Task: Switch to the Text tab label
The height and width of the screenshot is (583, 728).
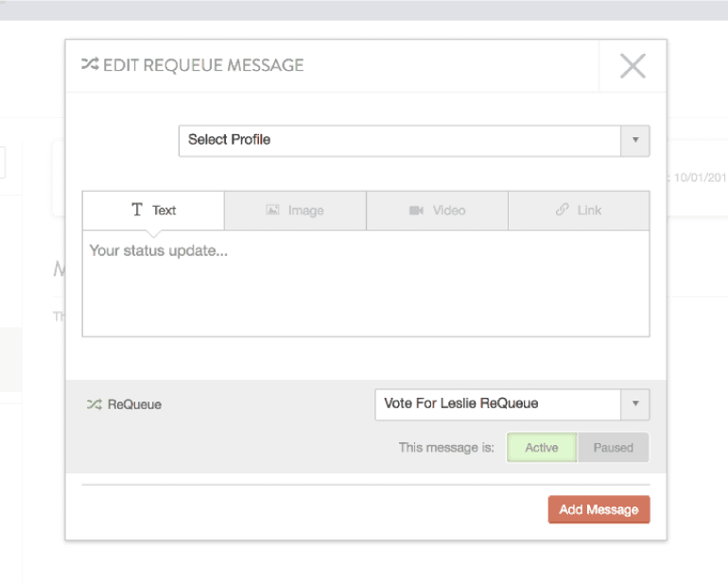Action: (165, 211)
